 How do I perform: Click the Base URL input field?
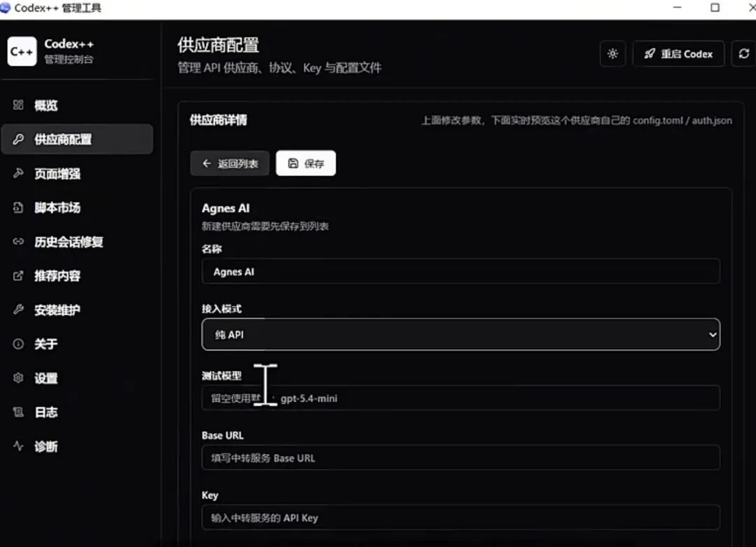click(x=461, y=458)
